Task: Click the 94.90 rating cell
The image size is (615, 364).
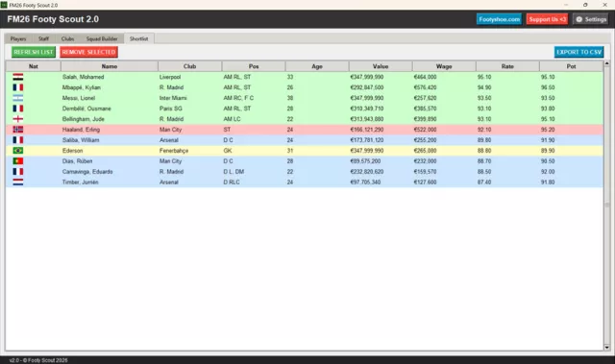Action: pos(484,87)
